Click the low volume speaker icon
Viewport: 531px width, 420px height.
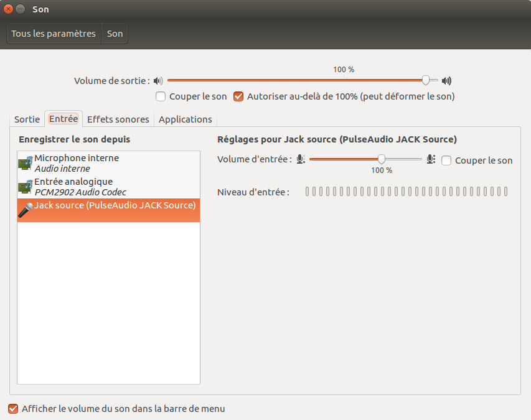coord(158,81)
